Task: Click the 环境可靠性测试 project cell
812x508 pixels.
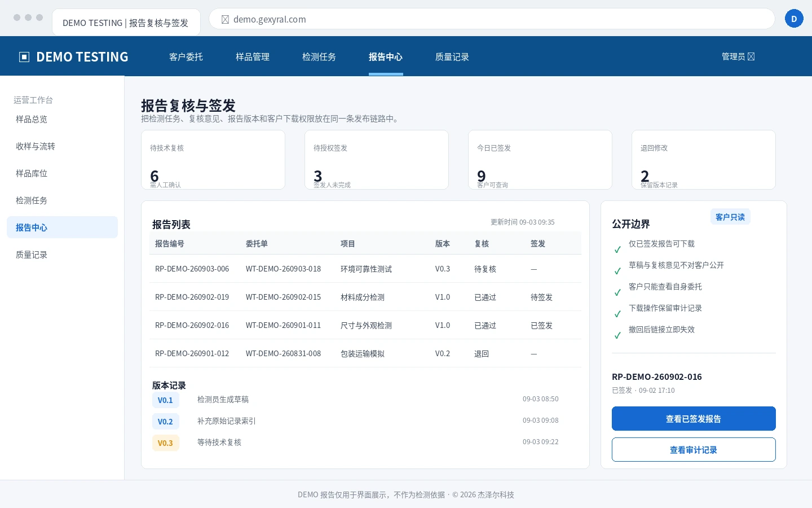Action: point(366,269)
